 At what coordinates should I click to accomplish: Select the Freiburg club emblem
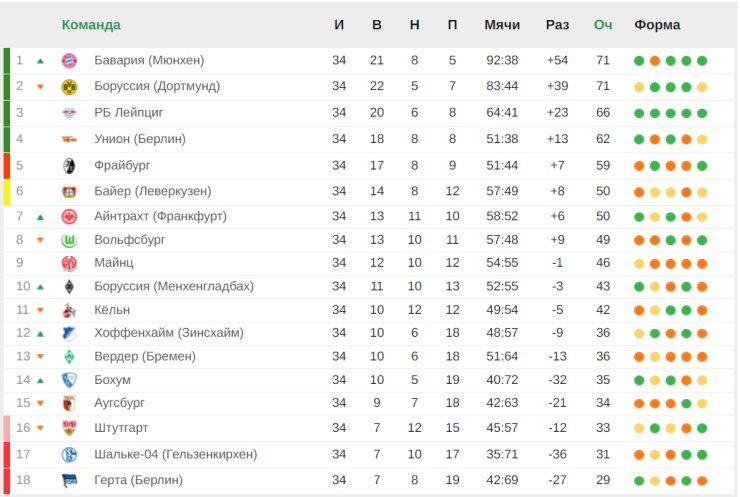click(69, 166)
